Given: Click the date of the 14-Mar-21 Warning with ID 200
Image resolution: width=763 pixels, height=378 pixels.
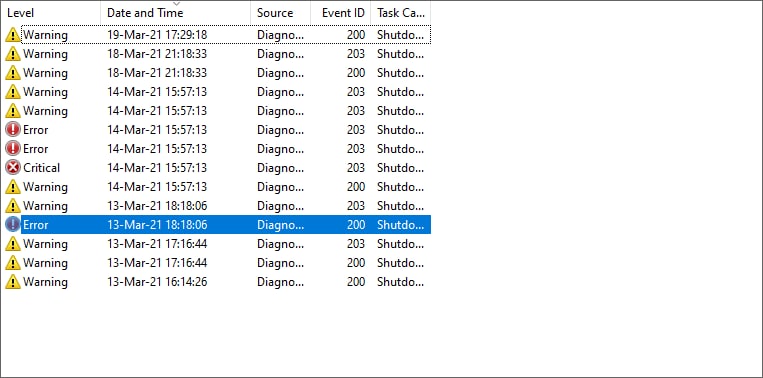Looking at the screenshot, I should 157,187.
